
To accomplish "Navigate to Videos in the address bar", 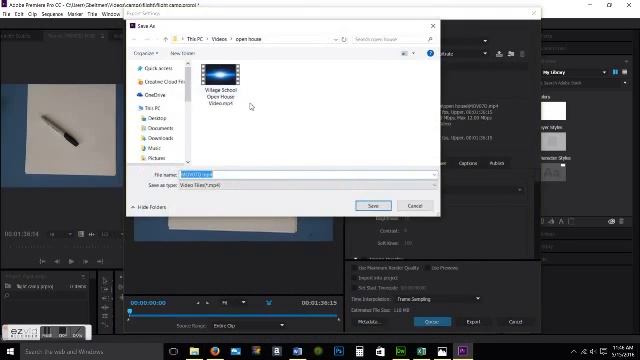I will pyautogui.click(x=219, y=39).
